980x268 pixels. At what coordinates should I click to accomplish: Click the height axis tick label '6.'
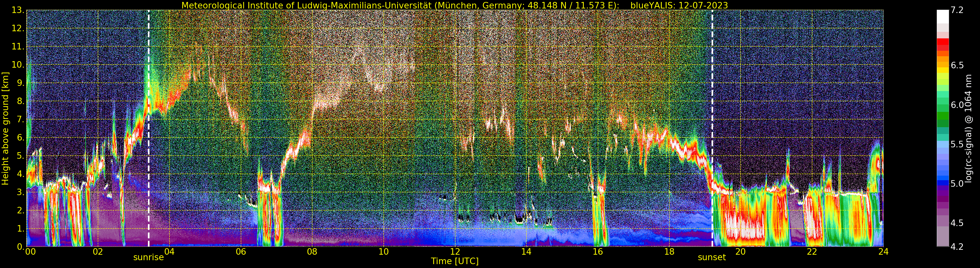20,138
